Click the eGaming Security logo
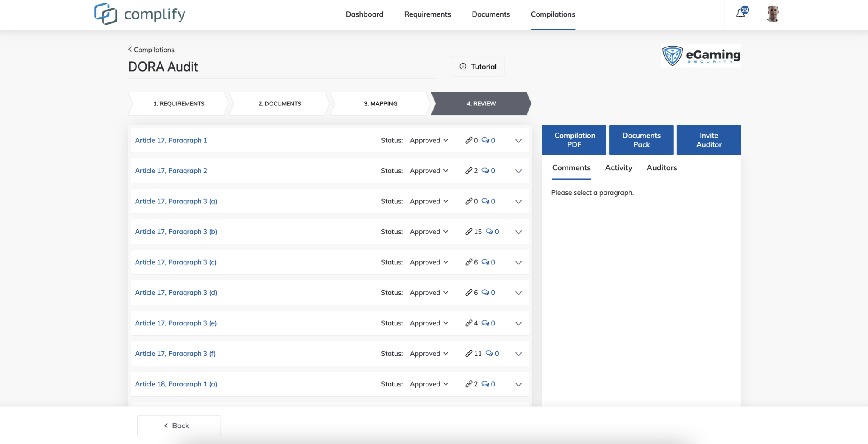Screen dimensions: 868x444 pos(700,55)
